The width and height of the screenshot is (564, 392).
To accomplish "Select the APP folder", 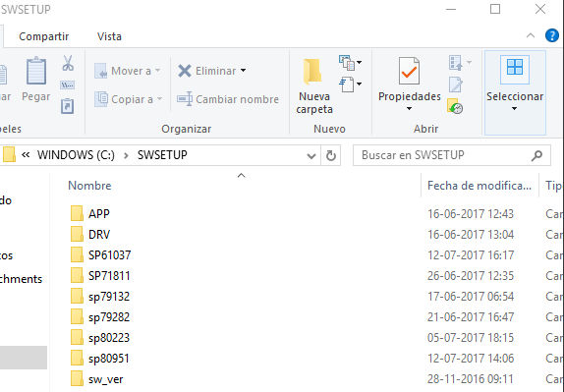I will [99, 213].
